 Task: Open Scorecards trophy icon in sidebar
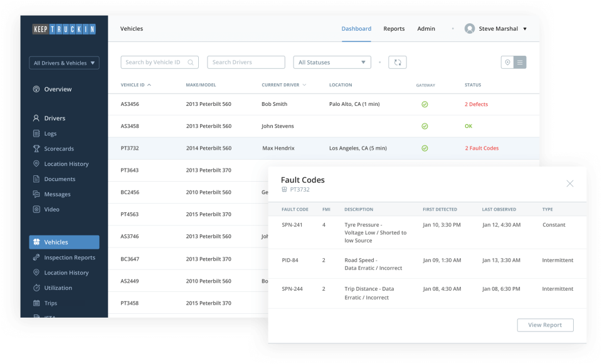coord(36,148)
